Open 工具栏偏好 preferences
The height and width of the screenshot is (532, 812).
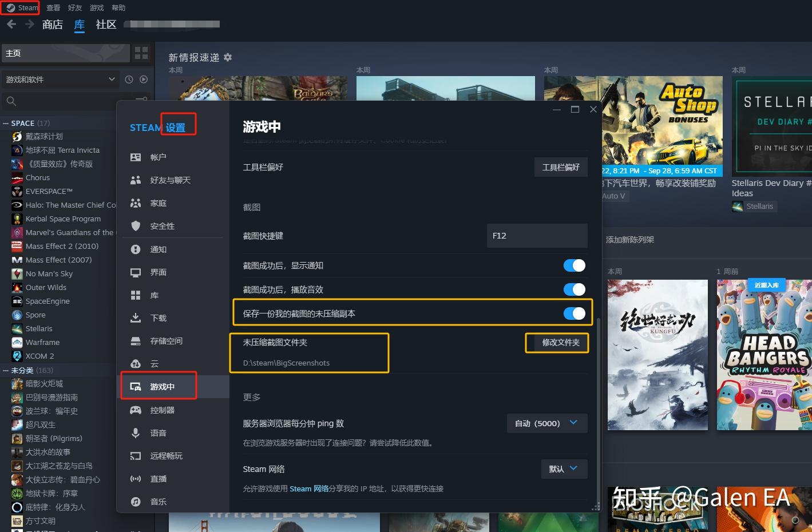[560, 166]
